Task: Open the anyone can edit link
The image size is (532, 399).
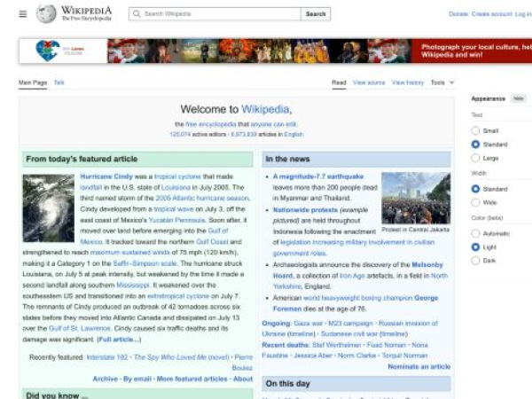Action: [273, 124]
